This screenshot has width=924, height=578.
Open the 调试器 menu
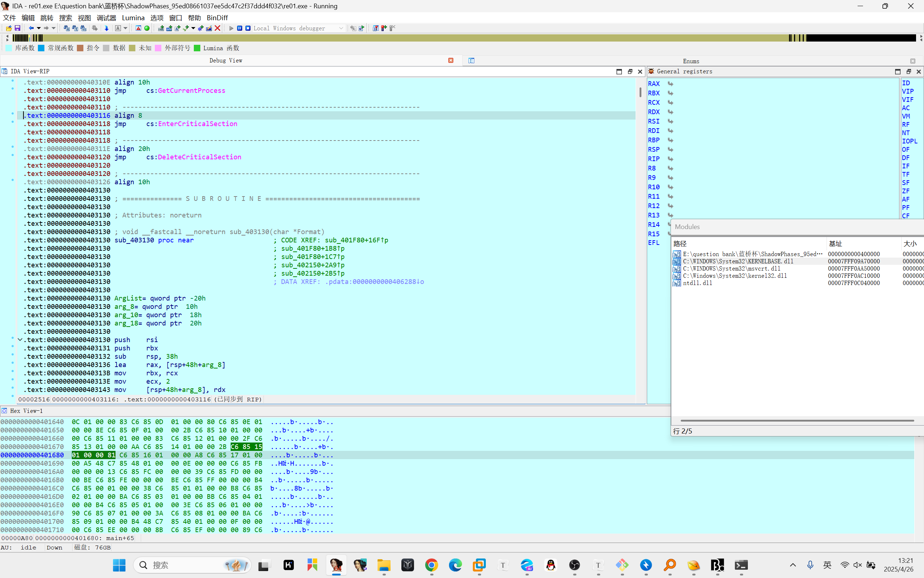(x=106, y=18)
